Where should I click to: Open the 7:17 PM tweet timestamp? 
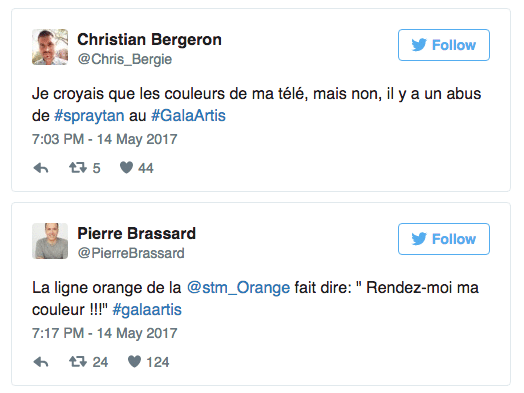coord(105,333)
